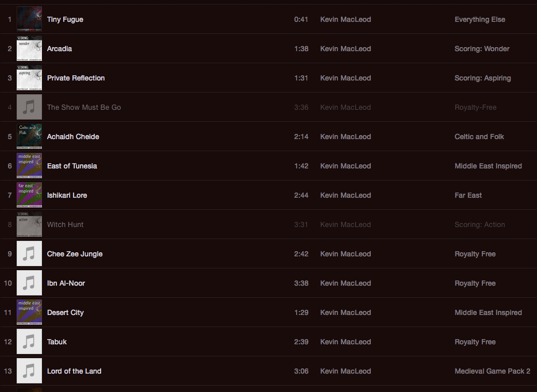Click the Private Reflection track title
Image resolution: width=537 pixels, height=392 pixels.
click(x=76, y=78)
